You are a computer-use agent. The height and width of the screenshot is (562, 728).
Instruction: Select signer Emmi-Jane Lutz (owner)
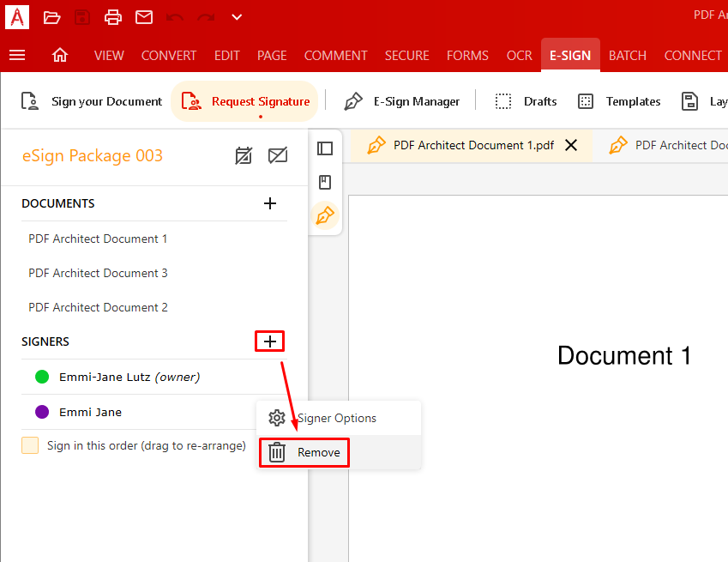coord(154,378)
